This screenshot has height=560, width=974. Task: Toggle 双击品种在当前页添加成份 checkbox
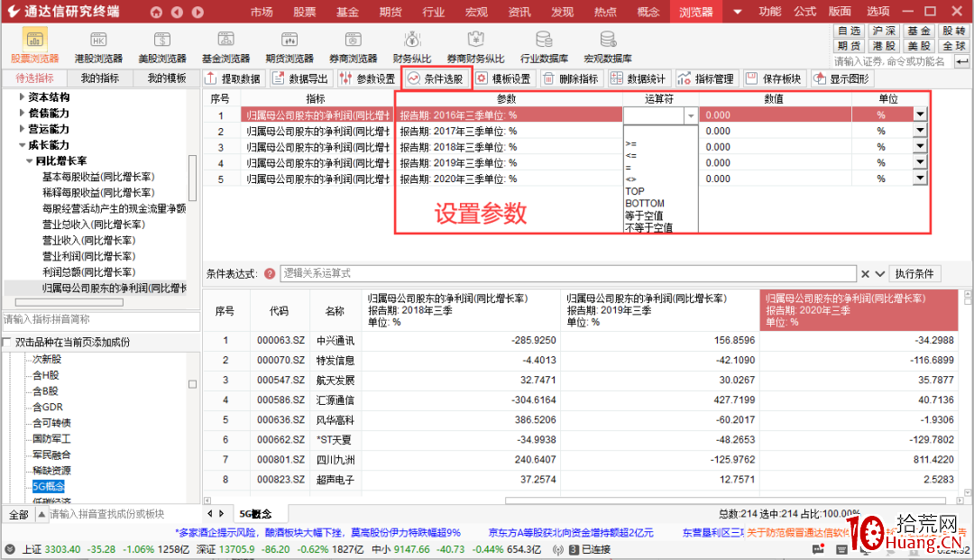point(7,343)
